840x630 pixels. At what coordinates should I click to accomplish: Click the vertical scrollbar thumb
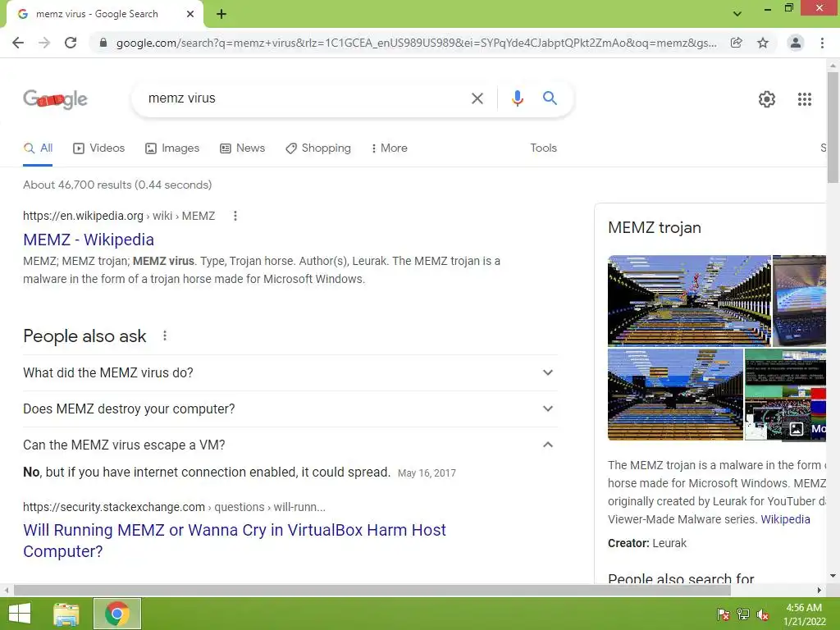pyautogui.click(x=833, y=127)
